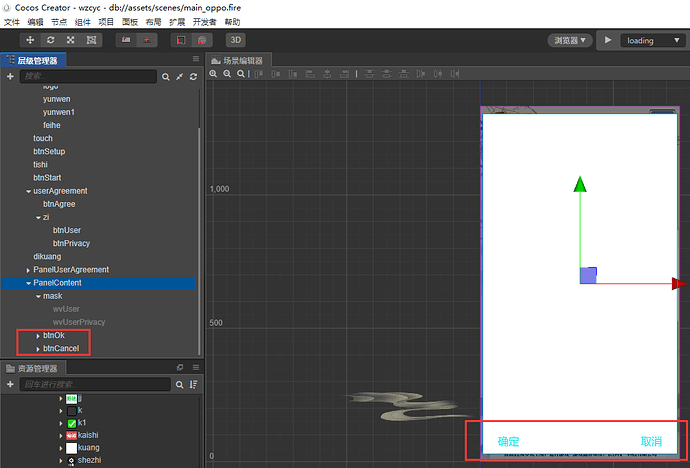The image size is (690, 468).
Task: Select the move transform tool
Action: (30, 40)
